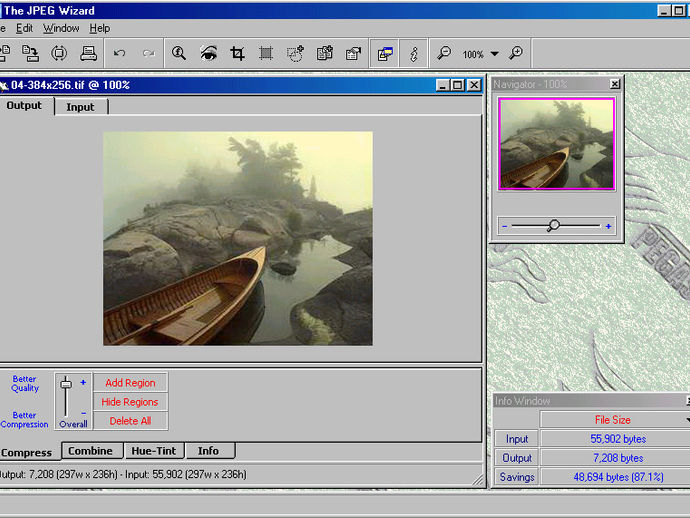Click the documents with plus icon
This screenshot has width=690, height=518.
coord(325,53)
